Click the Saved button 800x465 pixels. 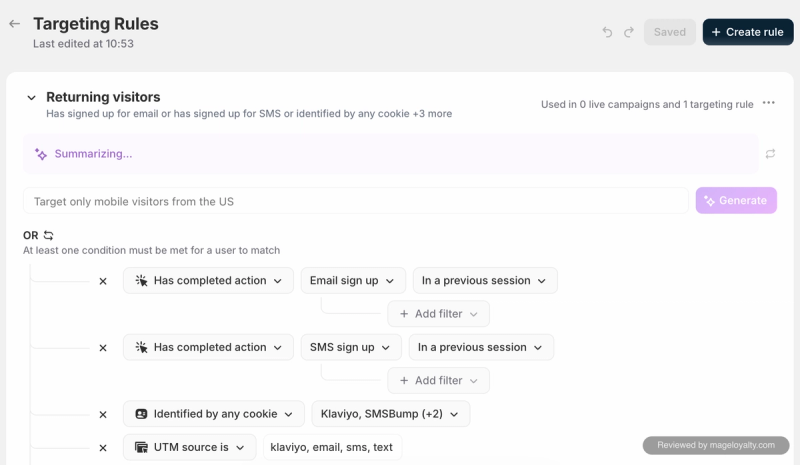tap(669, 32)
